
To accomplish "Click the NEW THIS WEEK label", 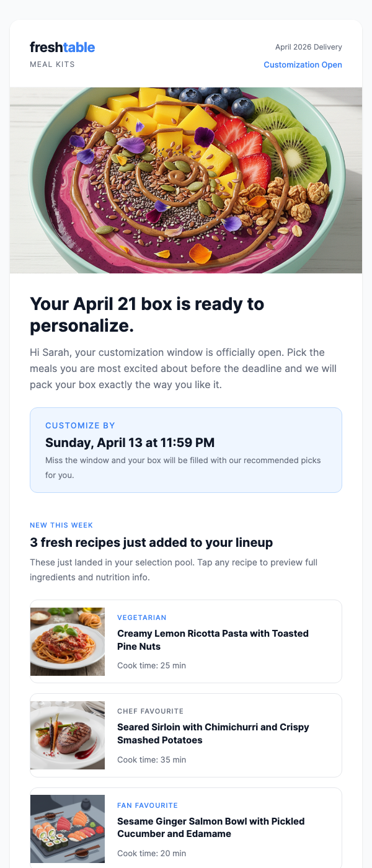I will [x=61, y=525].
